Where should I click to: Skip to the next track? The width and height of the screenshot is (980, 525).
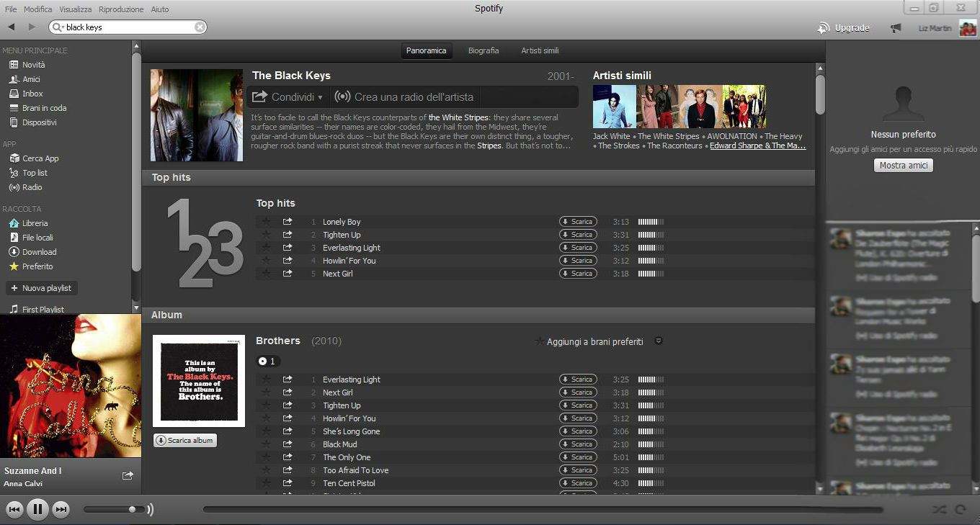[61, 510]
